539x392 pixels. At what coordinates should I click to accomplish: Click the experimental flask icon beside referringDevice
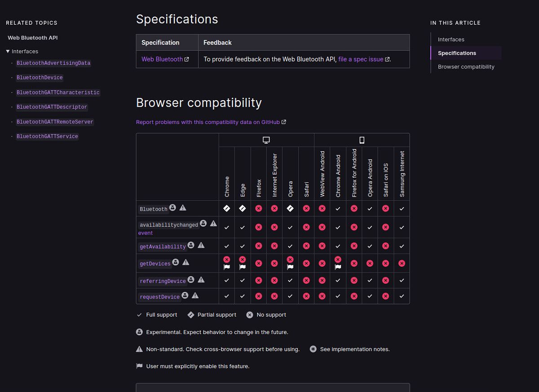(x=191, y=280)
